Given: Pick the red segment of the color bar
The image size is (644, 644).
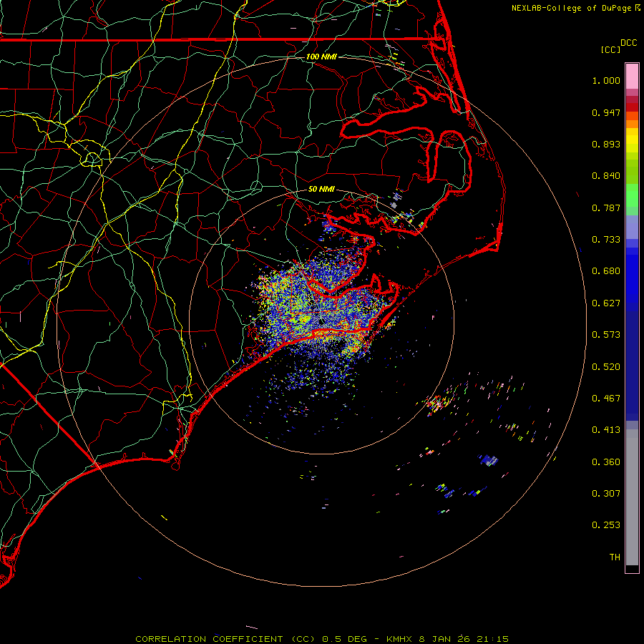Looking at the screenshot, I should pyautogui.click(x=632, y=107).
